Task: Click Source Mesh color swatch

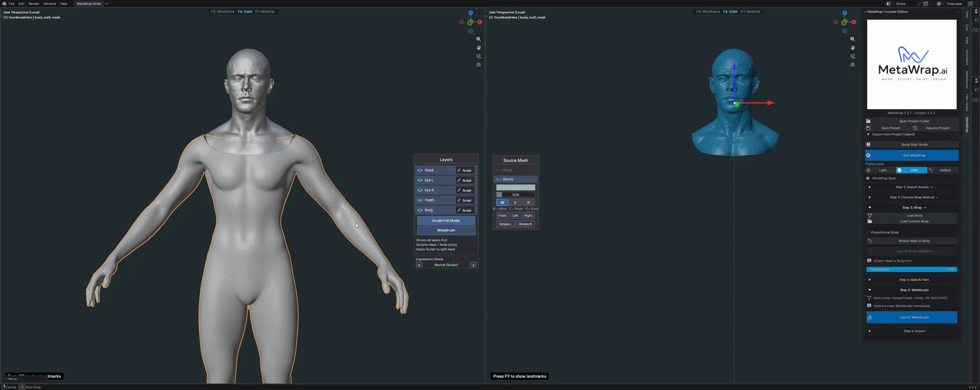Action: tap(516, 187)
